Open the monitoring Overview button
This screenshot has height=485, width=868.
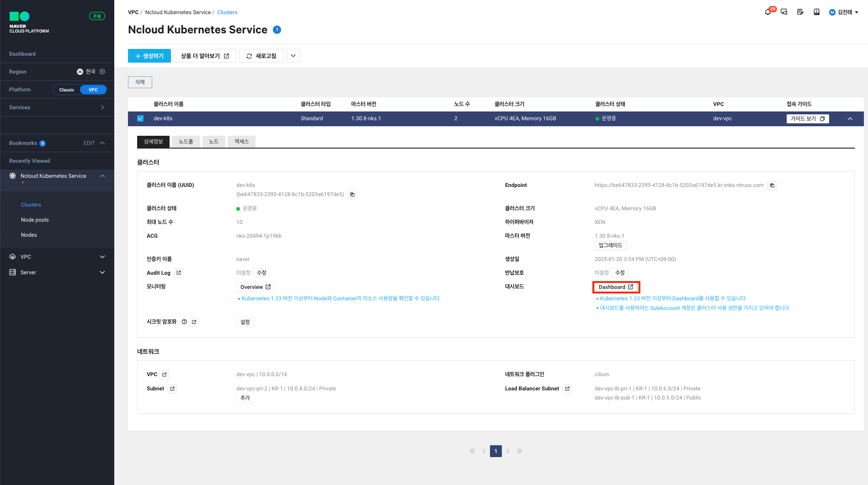[256, 287]
